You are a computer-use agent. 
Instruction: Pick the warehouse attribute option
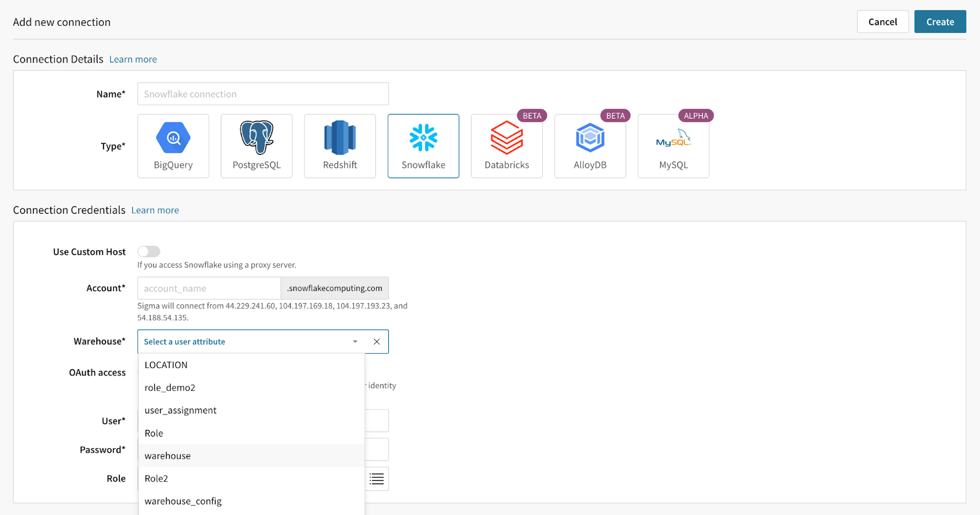click(252, 456)
